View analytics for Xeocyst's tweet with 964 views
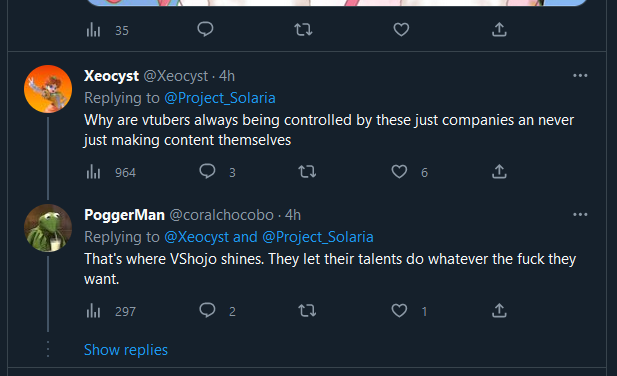This screenshot has height=376, width=617. pyautogui.click(x=94, y=172)
